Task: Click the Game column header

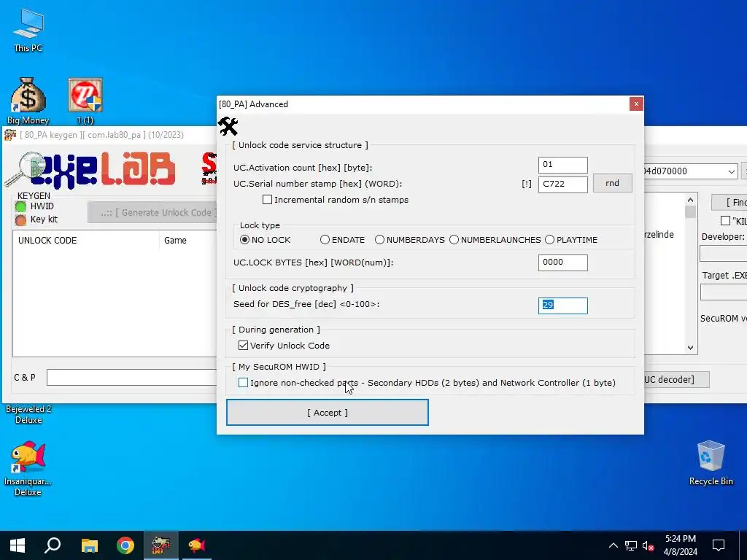Action: (x=187, y=241)
